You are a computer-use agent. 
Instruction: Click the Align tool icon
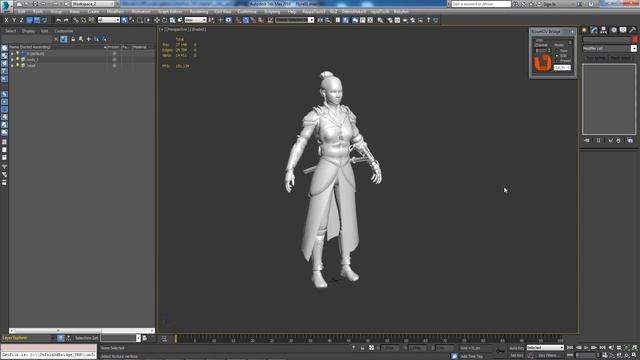pos(328,20)
